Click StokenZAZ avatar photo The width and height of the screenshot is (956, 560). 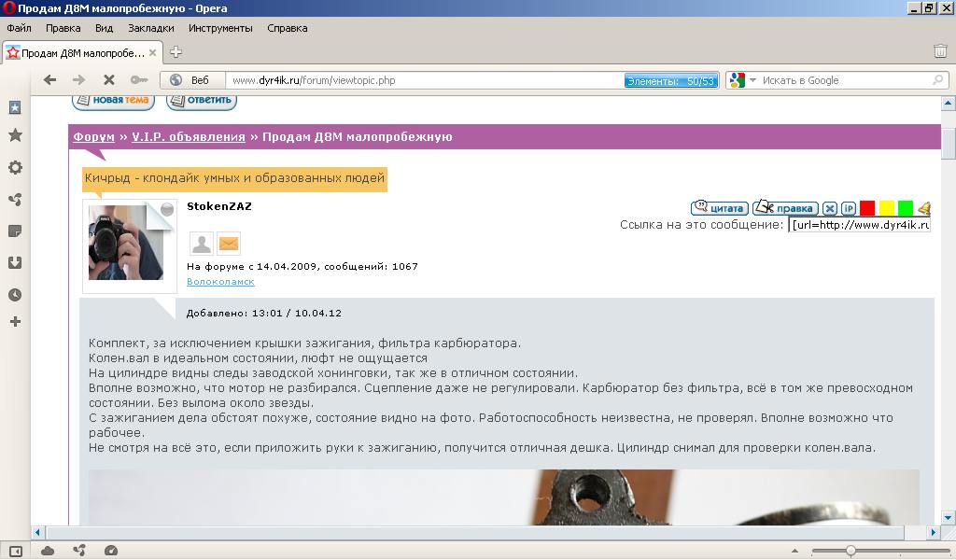pyautogui.click(x=126, y=243)
